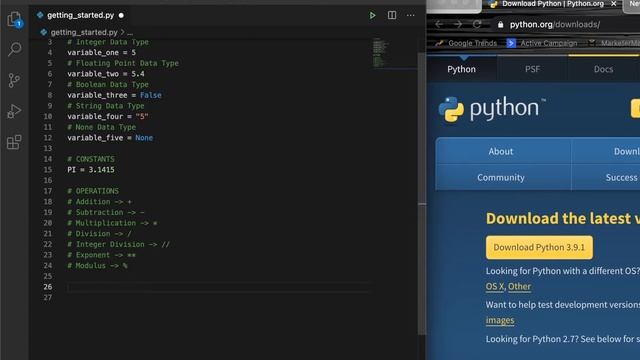Click the editor vertical scrollbar

pos(422,192)
